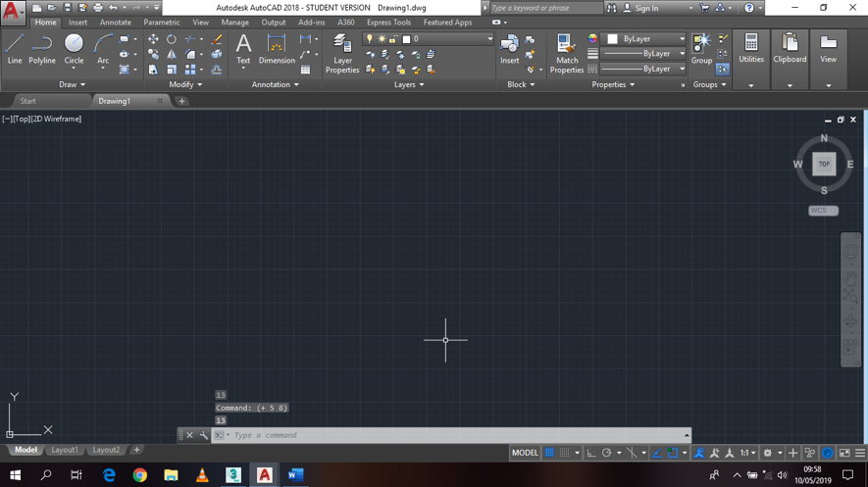
Task: Insert a Table annotation
Action: click(306, 70)
